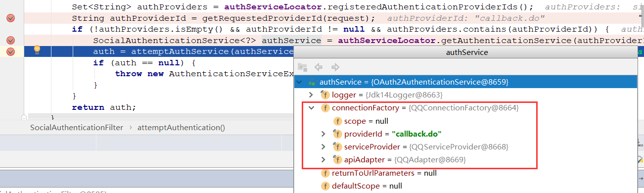Viewport: 644px width, 193px height.
Task: Open SocialAuthenticationFilter in the breadcrumb bar
Action: [77, 127]
